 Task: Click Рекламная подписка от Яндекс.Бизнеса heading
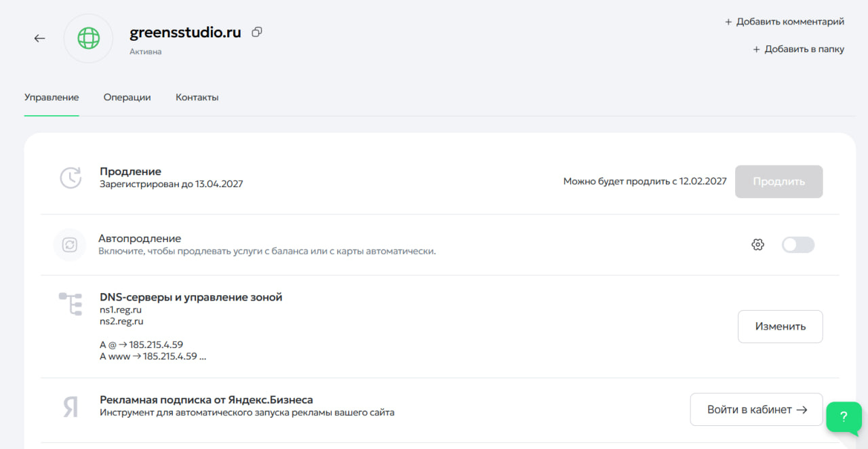[x=206, y=400]
